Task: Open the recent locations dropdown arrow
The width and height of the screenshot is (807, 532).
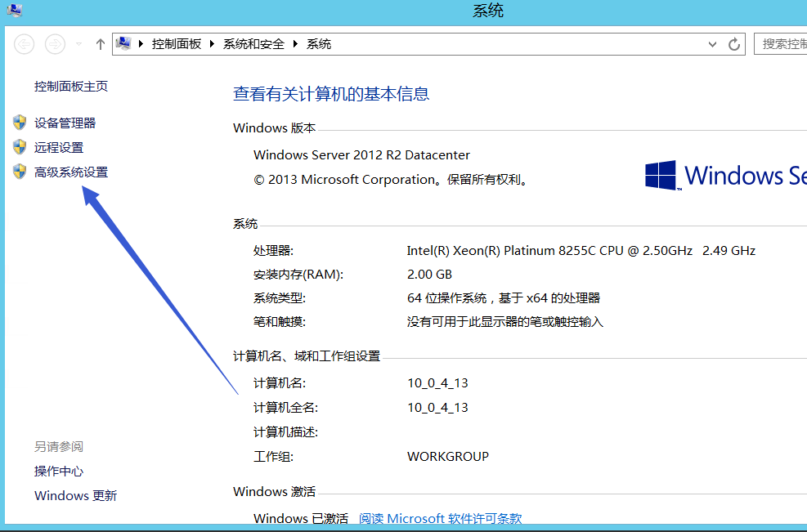Action: point(79,44)
